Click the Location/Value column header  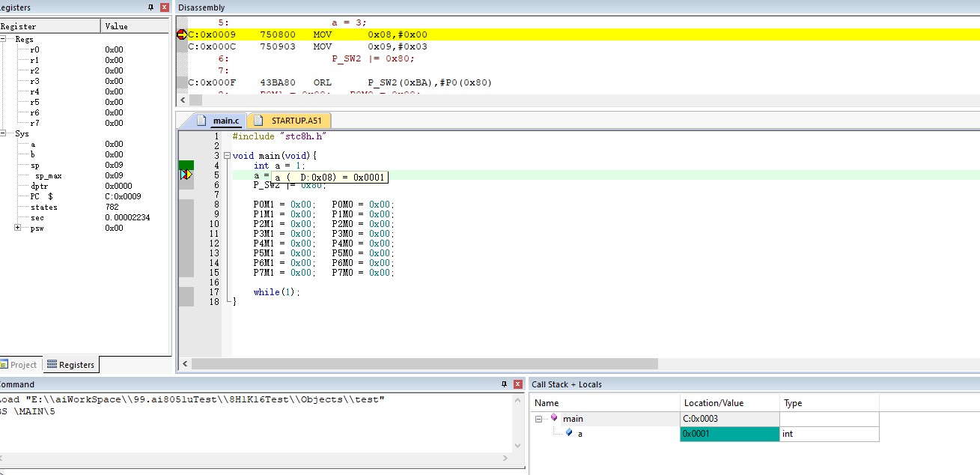coord(730,402)
